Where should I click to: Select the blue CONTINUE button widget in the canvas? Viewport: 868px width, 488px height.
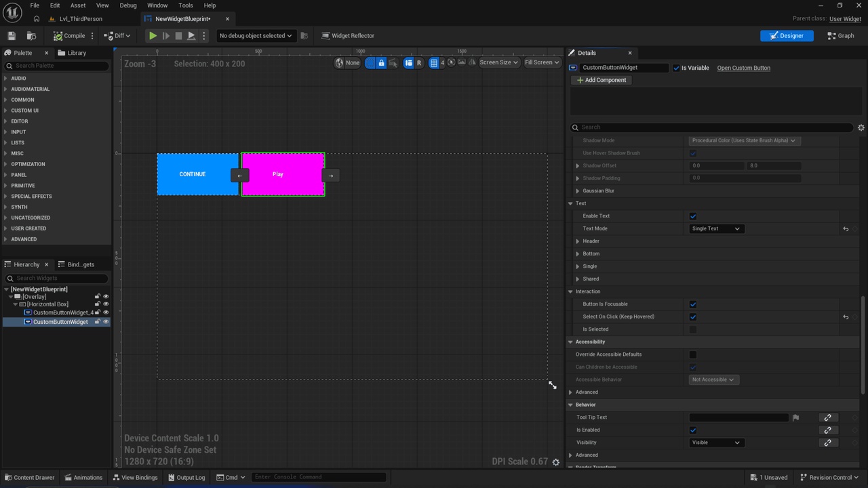tap(197, 174)
